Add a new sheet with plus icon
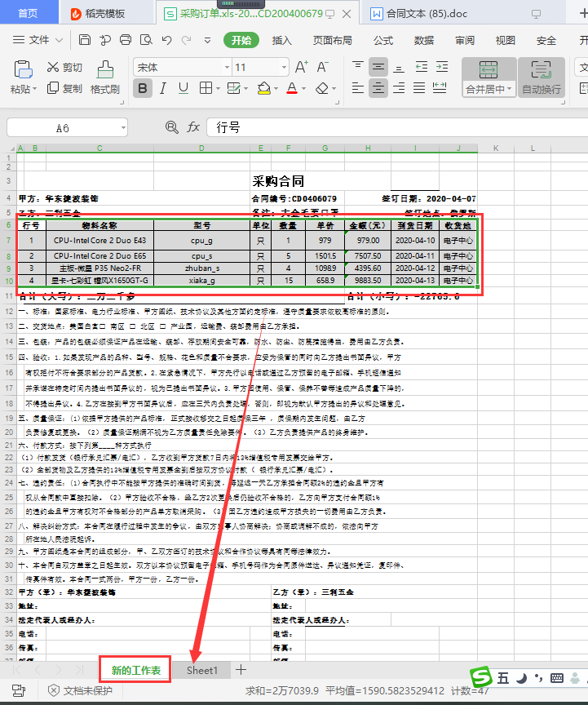The width and height of the screenshot is (588, 705). point(241,670)
